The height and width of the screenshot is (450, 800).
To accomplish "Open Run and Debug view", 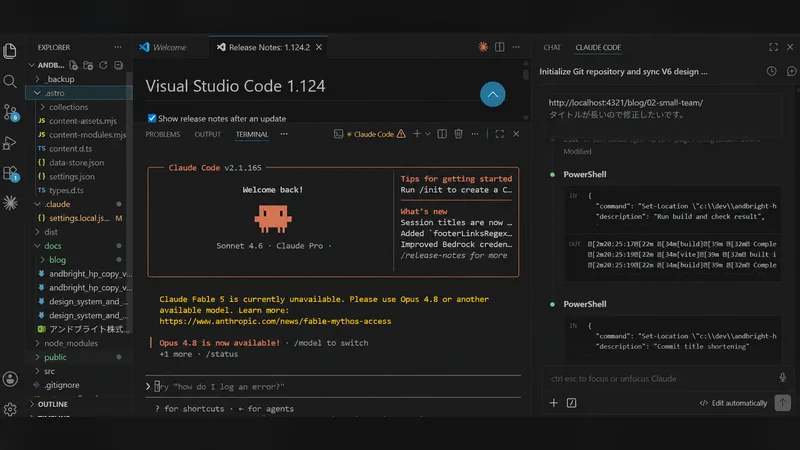I will pyautogui.click(x=10, y=143).
